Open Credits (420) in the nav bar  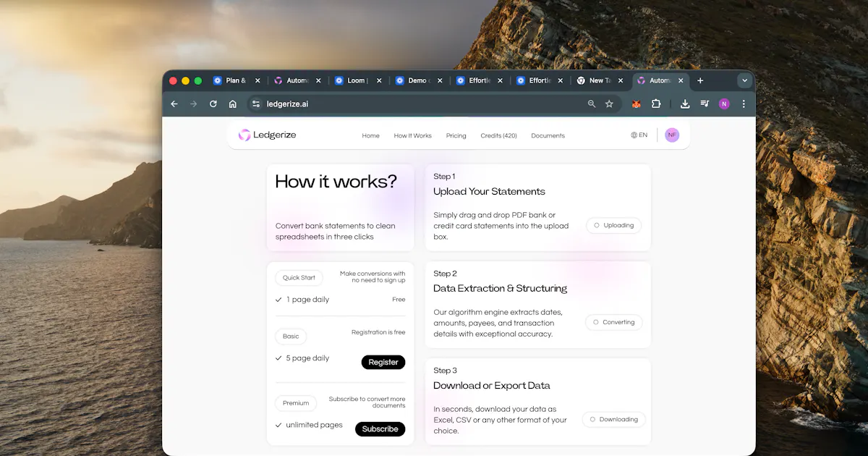point(498,135)
